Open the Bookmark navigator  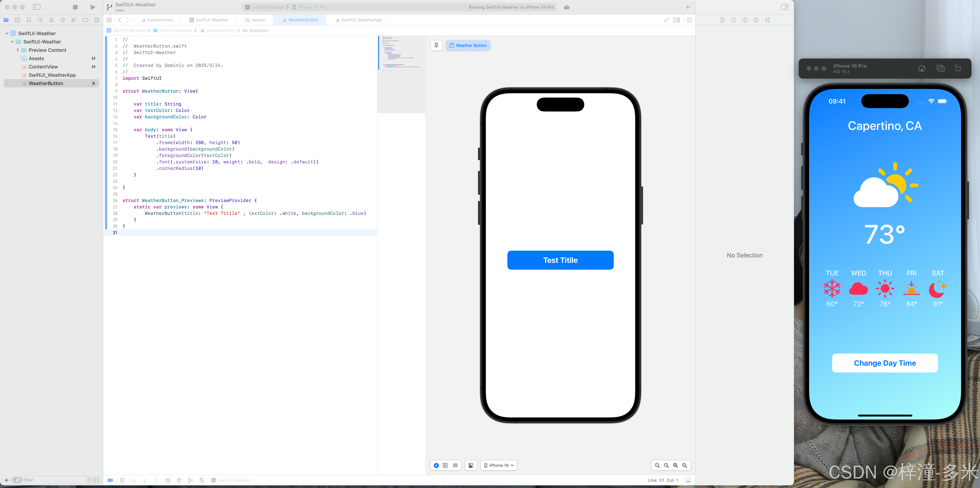point(29,20)
